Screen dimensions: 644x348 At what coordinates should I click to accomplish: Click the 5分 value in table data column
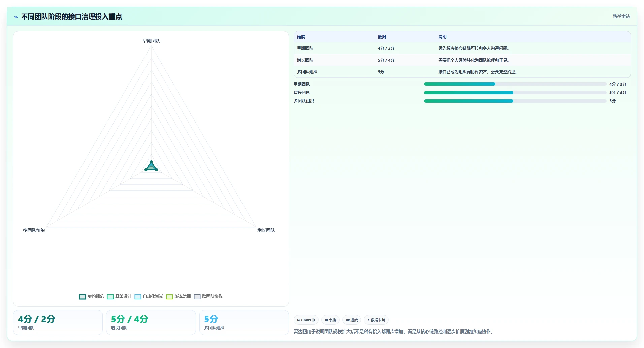[381, 72]
